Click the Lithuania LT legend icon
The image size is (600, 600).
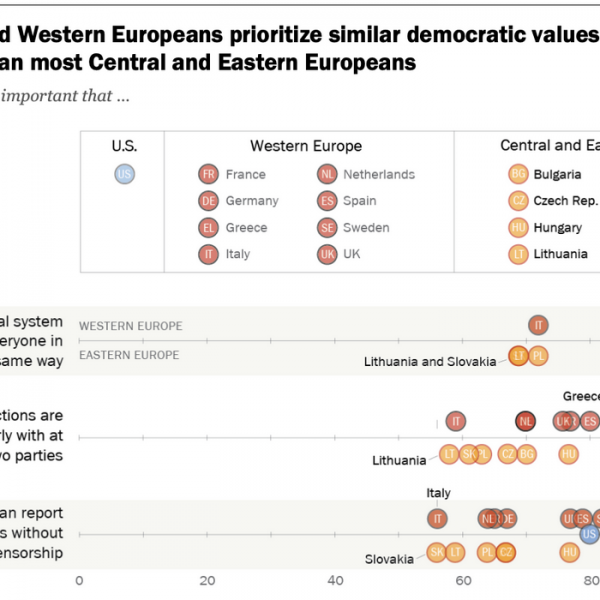(518, 254)
